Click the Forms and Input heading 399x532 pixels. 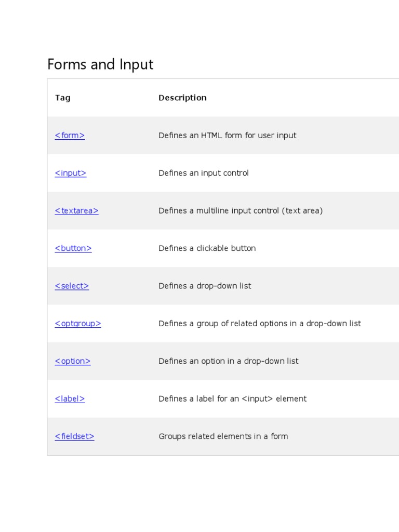(x=100, y=64)
